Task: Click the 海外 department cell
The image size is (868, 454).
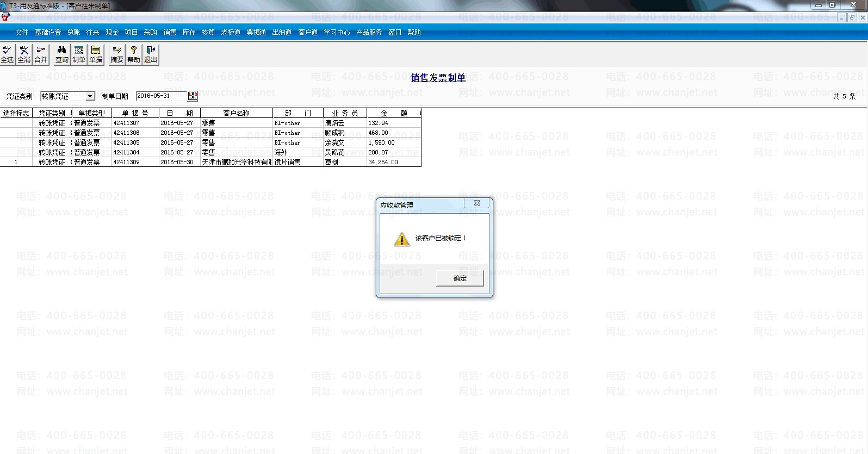Action: pos(298,152)
